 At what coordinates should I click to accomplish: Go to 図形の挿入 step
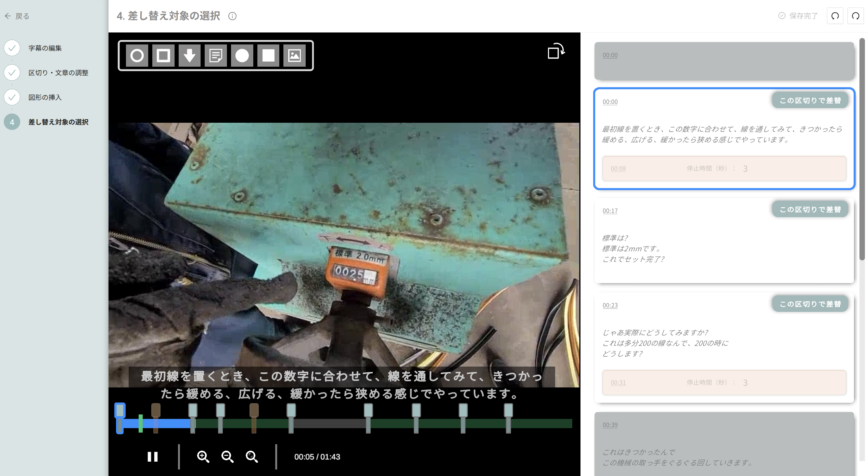point(45,97)
